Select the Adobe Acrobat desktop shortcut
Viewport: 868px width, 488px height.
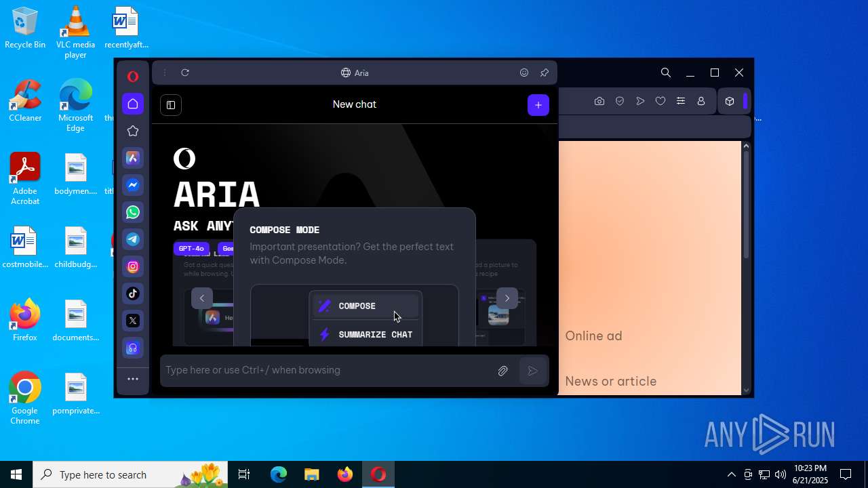click(25, 179)
